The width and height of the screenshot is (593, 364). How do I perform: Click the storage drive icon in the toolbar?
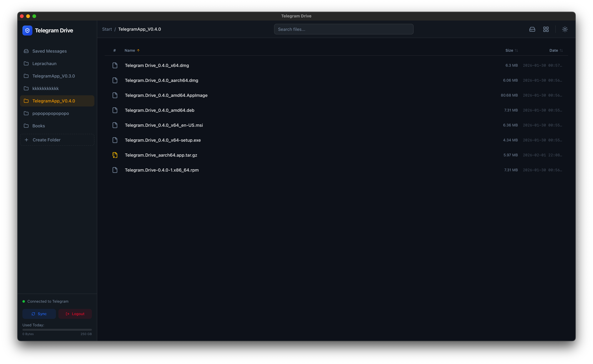coord(532,29)
